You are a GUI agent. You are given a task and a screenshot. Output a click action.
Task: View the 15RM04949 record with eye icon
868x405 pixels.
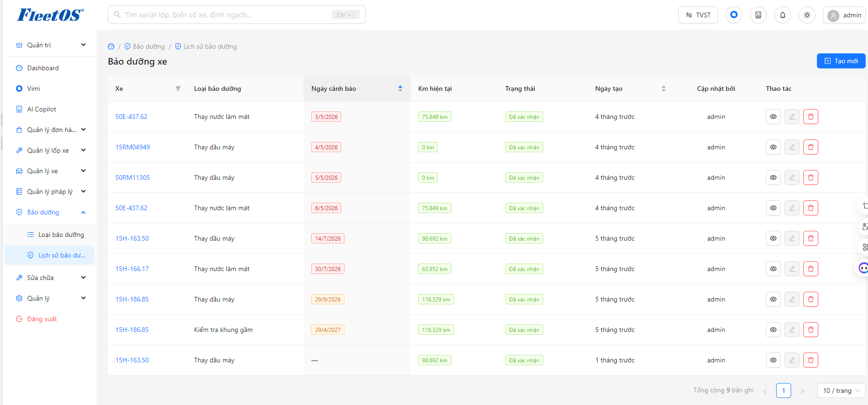(773, 147)
